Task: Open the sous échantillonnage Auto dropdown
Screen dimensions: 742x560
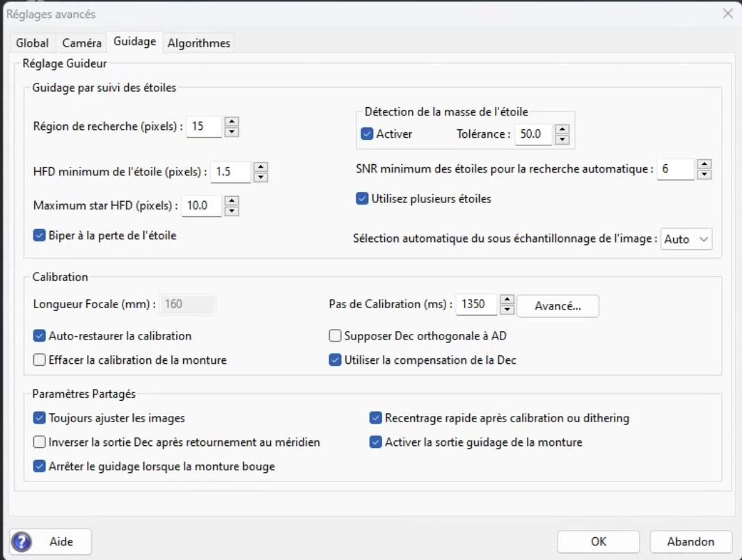Action: 686,239
